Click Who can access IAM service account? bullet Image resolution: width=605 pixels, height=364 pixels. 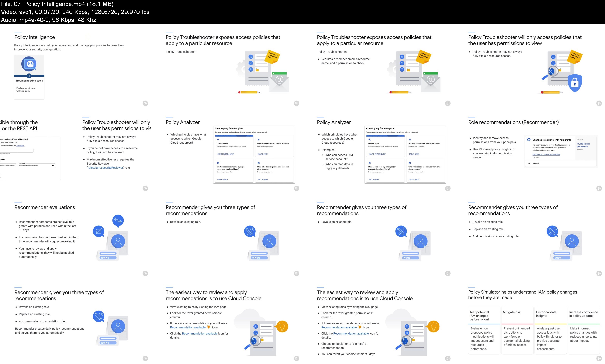click(x=339, y=157)
